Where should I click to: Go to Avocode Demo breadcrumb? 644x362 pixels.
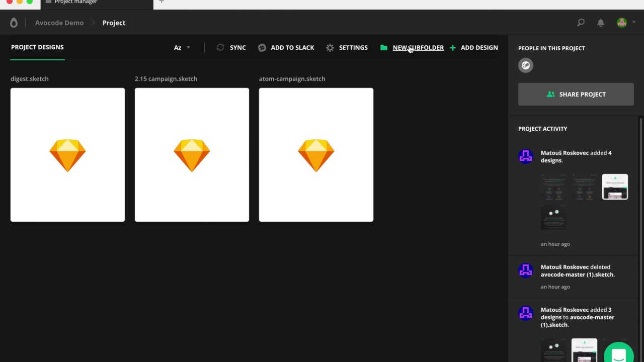59,23
